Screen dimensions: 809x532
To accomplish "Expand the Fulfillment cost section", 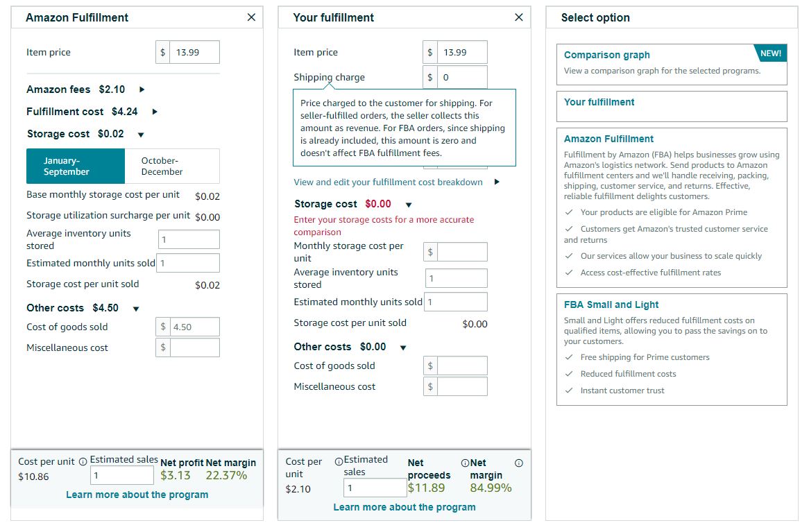I will click(x=154, y=112).
